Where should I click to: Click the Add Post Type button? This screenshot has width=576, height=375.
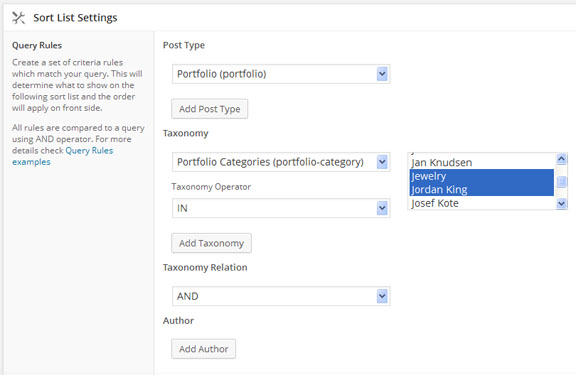(x=209, y=109)
